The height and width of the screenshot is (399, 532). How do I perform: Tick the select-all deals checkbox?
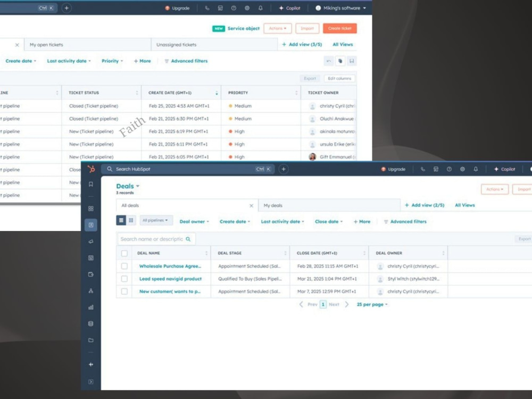[x=124, y=253]
